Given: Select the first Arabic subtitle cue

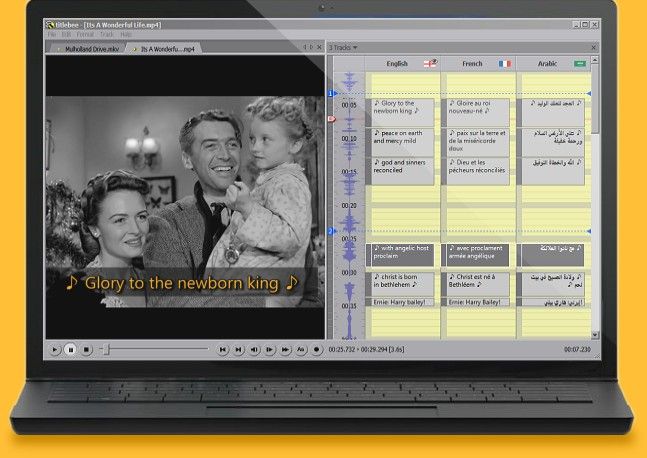Looking at the screenshot, I should pos(550,112).
